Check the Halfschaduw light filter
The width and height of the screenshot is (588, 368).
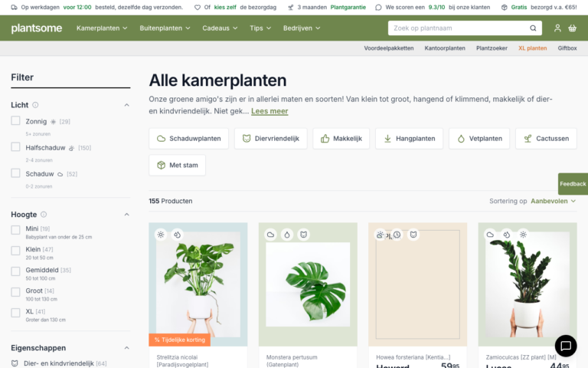coord(15,147)
